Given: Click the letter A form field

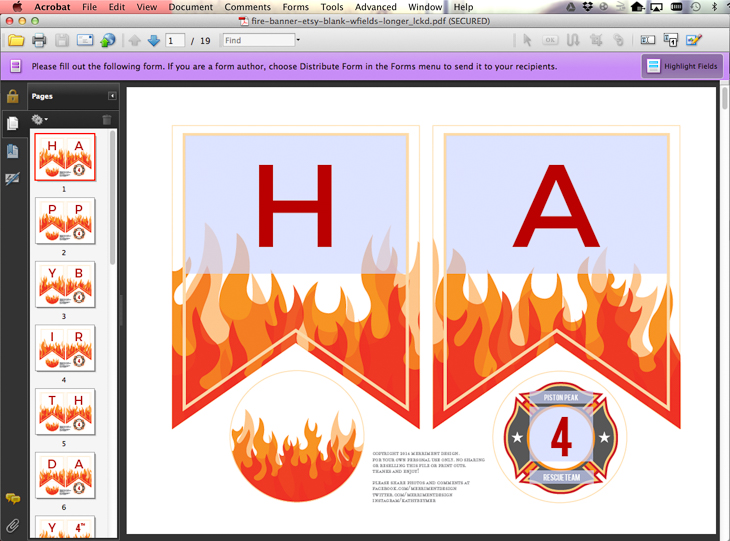Looking at the screenshot, I should pyautogui.click(x=556, y=204).
